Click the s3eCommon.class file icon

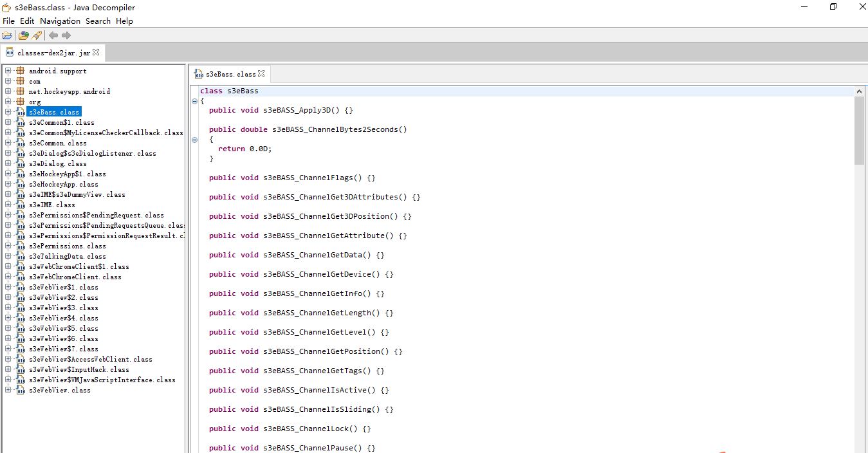21,143
